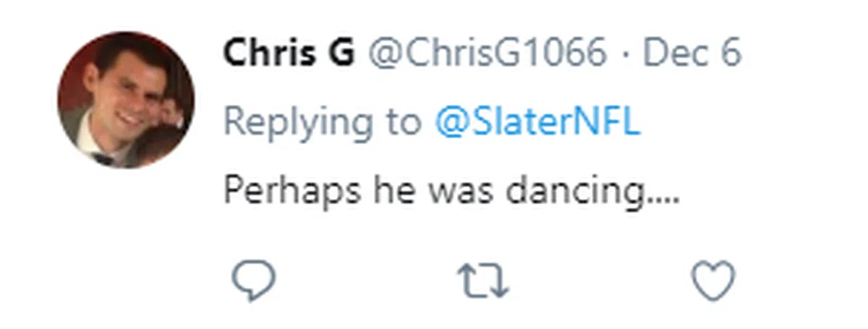Open Chris G's profile picture
The height and width of the screenshot is (329, 868).
tap(126, 100)
